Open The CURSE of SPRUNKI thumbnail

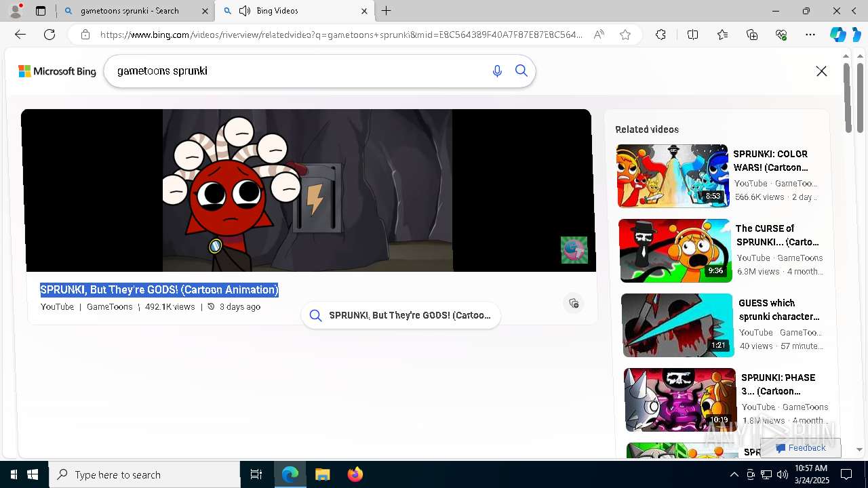675,250
